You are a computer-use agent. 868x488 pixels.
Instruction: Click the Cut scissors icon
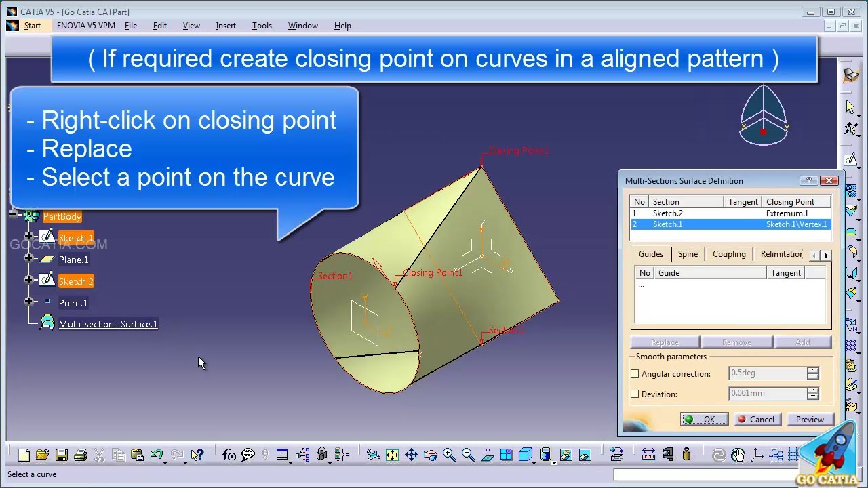click(x=99, y=455)
